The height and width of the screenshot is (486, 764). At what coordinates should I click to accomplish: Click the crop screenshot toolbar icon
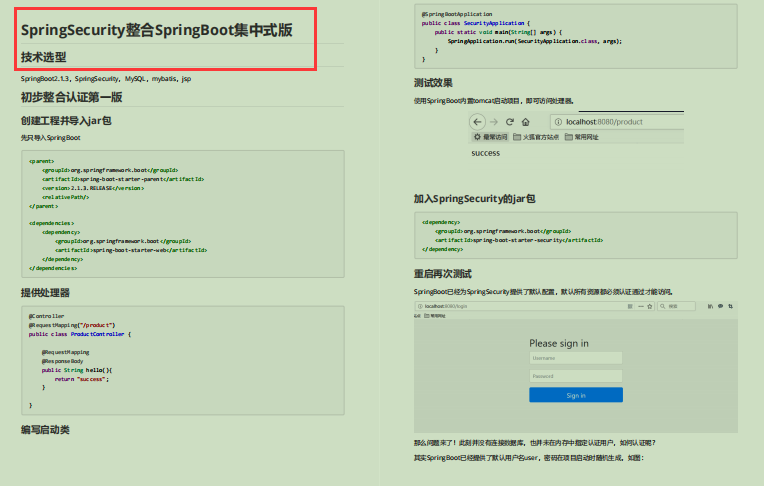pos(730,306)
